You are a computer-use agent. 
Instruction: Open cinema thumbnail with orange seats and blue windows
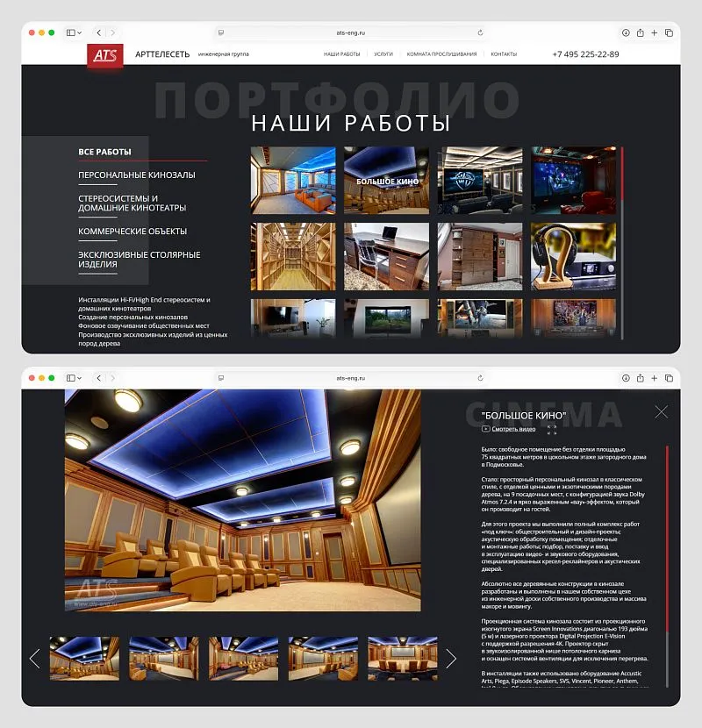(293, 181)
